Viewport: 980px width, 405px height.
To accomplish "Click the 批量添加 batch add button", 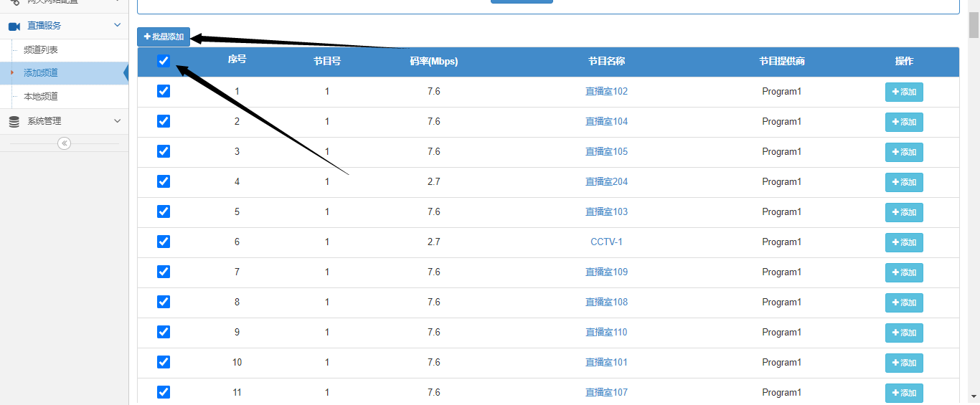I will coord(164,37).
